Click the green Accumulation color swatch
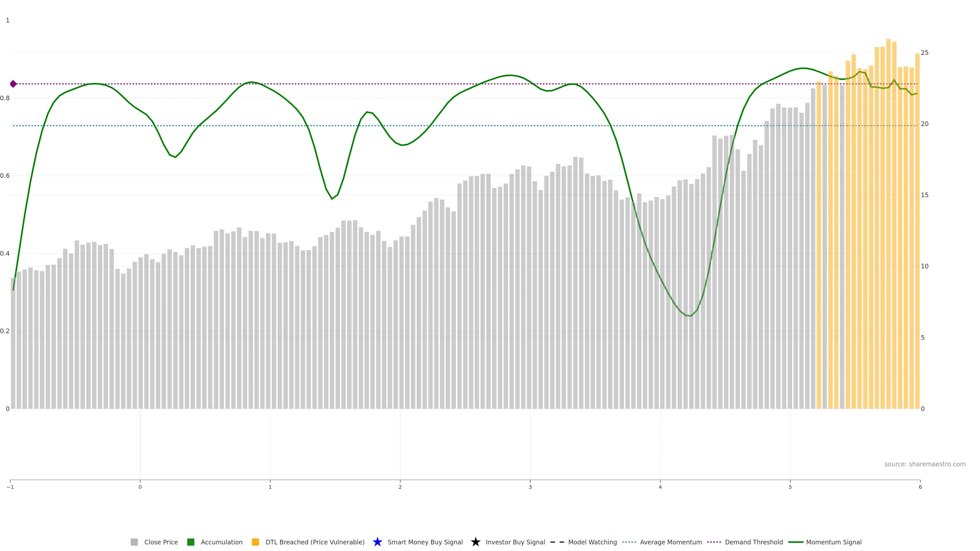This screenshot has width=980, height=551. 191,542
